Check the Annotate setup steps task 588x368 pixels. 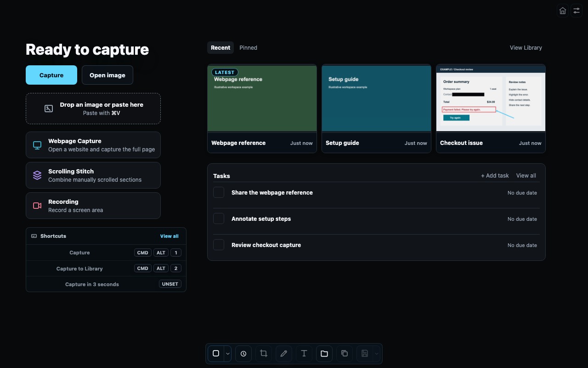pos(219,218)
